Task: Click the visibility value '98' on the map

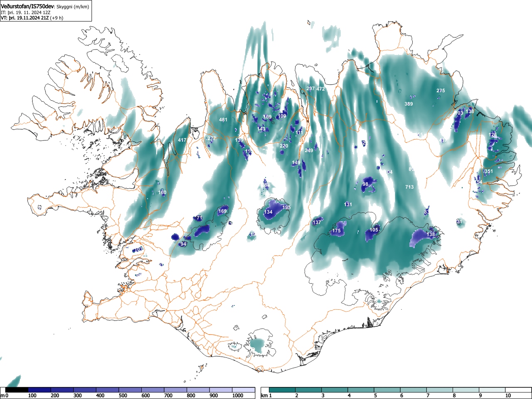Action: pyautogui.click(x=365, y=184)
